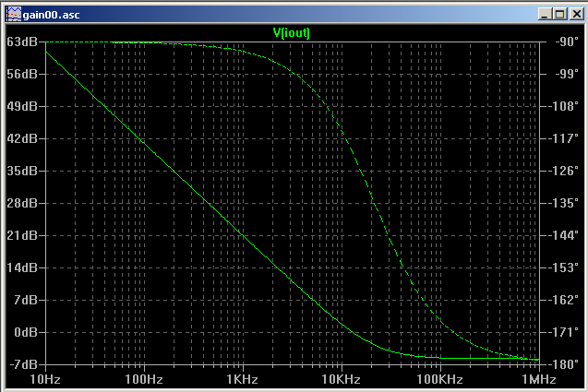Click the -171° phase axis label
Screen dimensions: 588x392
click(x=563, y=332)
